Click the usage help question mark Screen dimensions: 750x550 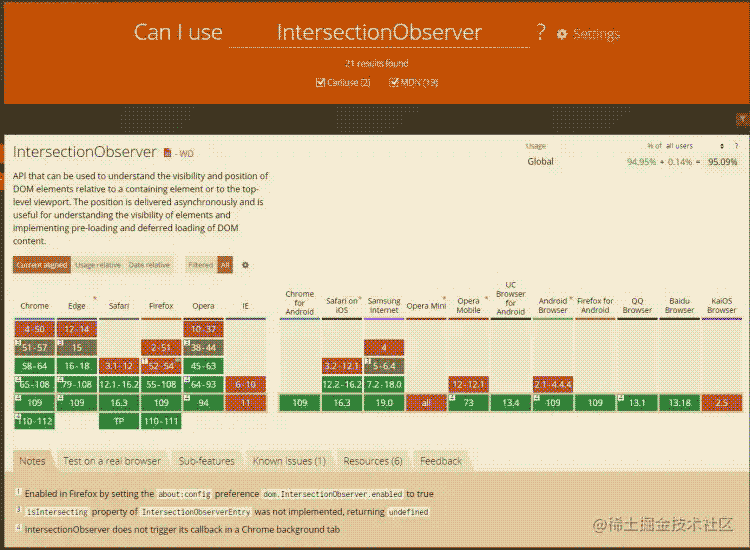point(736,146)
